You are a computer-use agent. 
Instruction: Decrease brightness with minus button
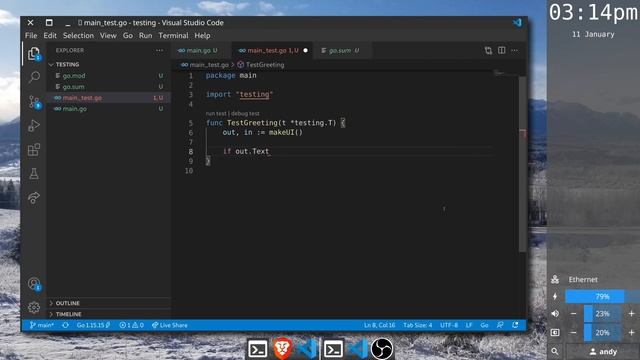573,333
